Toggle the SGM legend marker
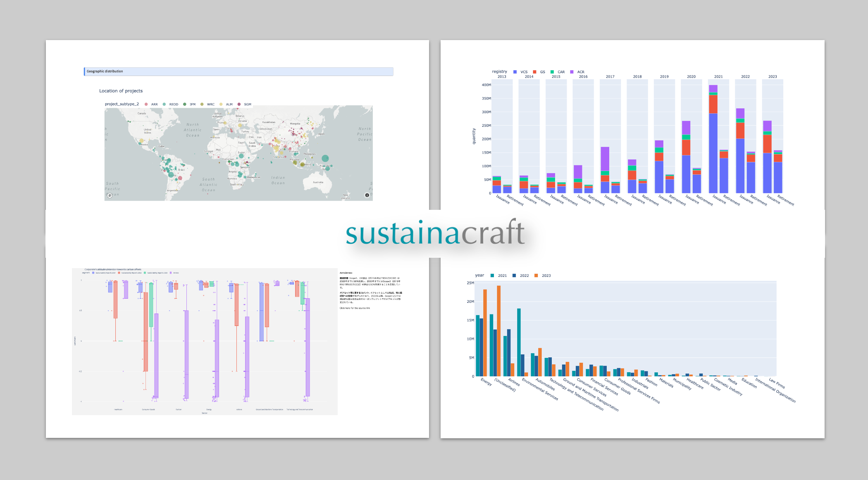Viewport: 868px width, 480px height. pyautogui.click(x=239, y=105)
